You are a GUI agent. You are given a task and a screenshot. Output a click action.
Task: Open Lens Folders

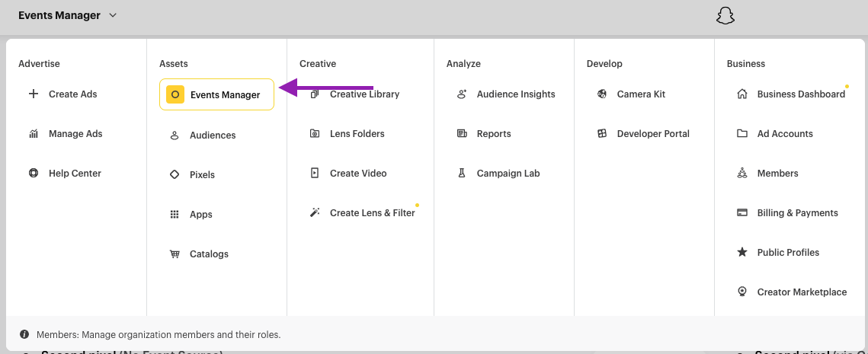tap(357, 134)
